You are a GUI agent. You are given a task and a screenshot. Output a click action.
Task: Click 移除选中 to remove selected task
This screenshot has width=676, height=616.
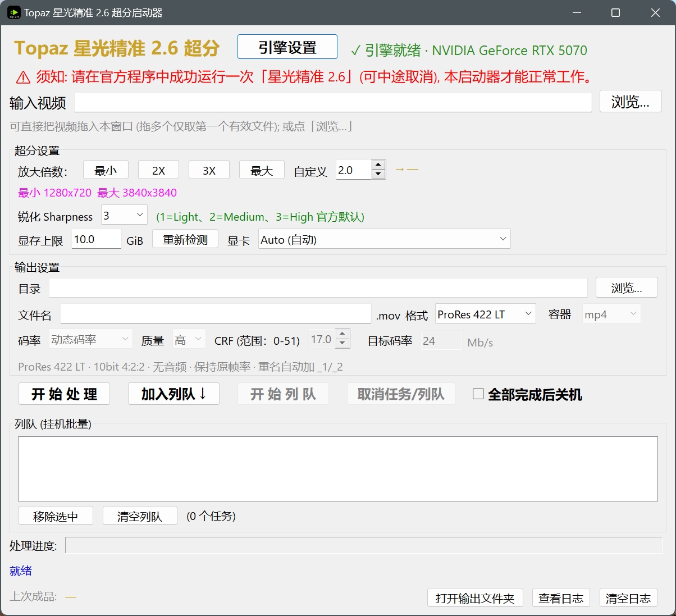[56, 515]
